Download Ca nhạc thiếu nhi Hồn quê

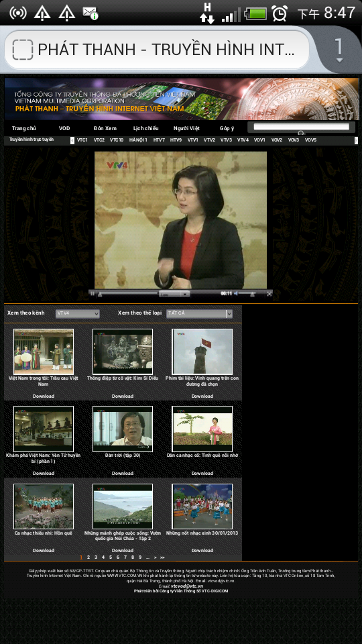tap(44, 551)
